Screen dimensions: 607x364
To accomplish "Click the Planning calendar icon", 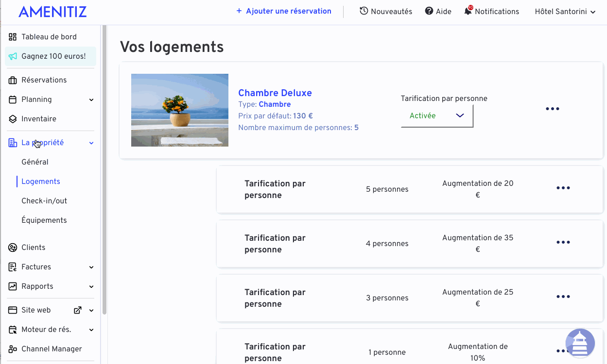I will coord(13,99).
